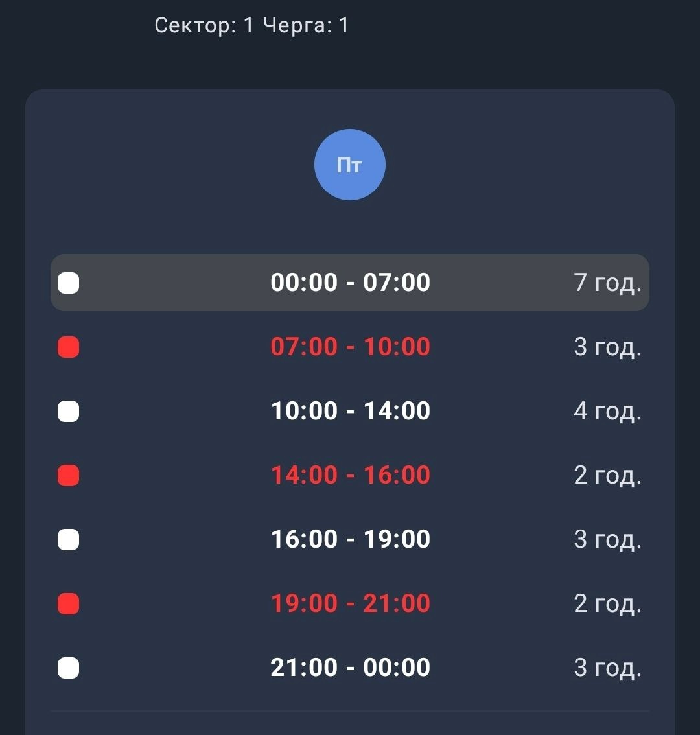
Task: Select the blue Пт day circle
Action: pos(350,165)
